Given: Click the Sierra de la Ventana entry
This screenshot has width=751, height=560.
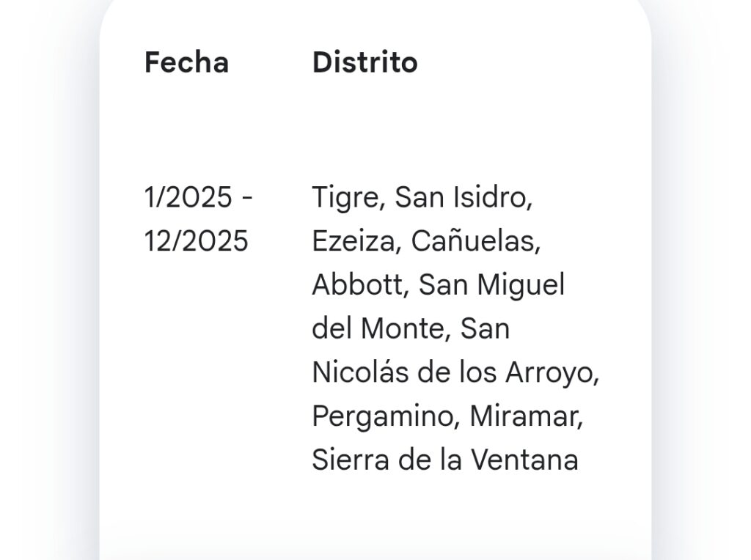Looking at the screenshot, I should (x=445, y=460).
